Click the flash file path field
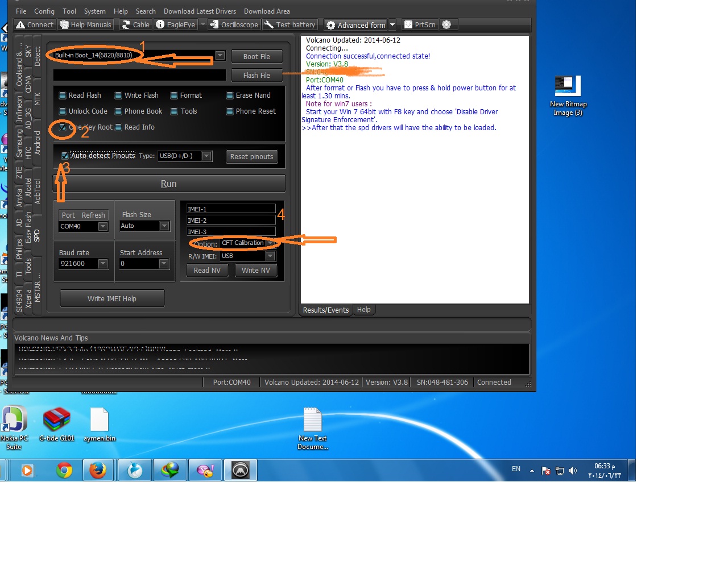Image resolution: width=728 pixels, height=582 pixels. click(x=139, y=75)
